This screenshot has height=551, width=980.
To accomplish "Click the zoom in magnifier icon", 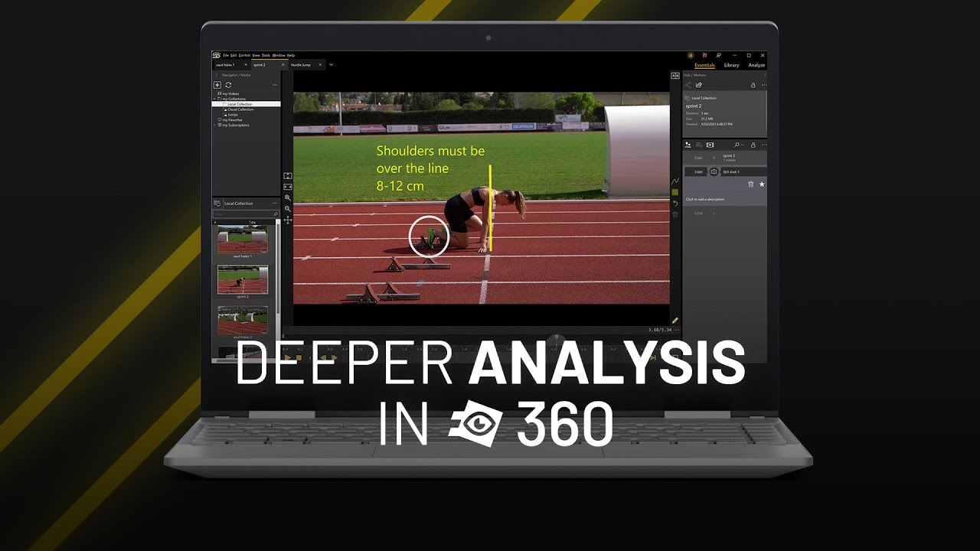I will 288,197.
